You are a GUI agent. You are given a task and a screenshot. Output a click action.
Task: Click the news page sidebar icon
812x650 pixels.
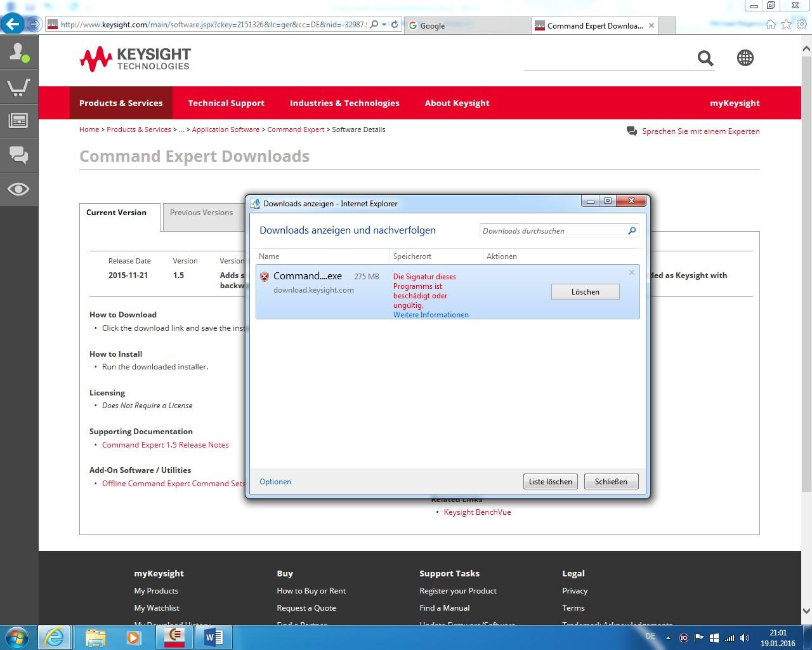pyautogui.click(x=18, y=121)
